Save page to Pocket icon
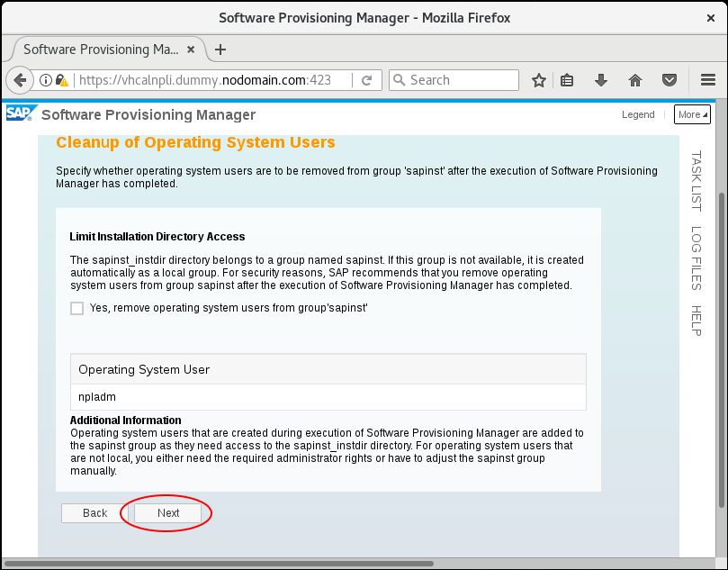The image size is (728, 570). click(669, 80)
